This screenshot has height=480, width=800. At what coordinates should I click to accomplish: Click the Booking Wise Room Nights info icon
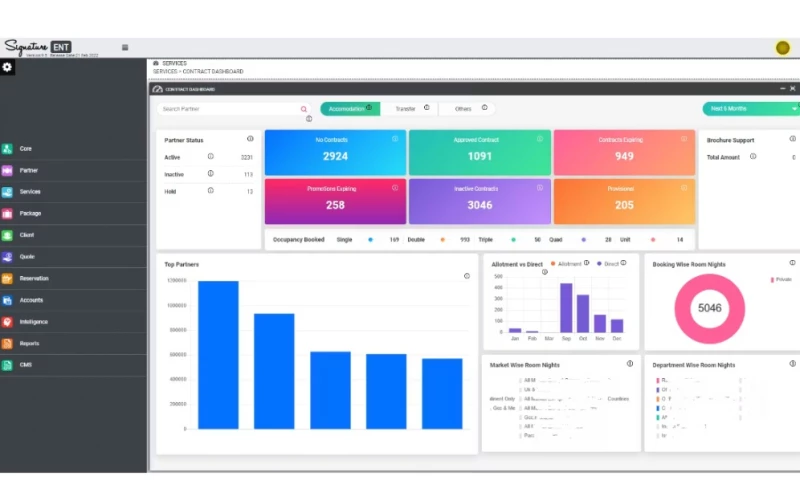pos(793,263)
